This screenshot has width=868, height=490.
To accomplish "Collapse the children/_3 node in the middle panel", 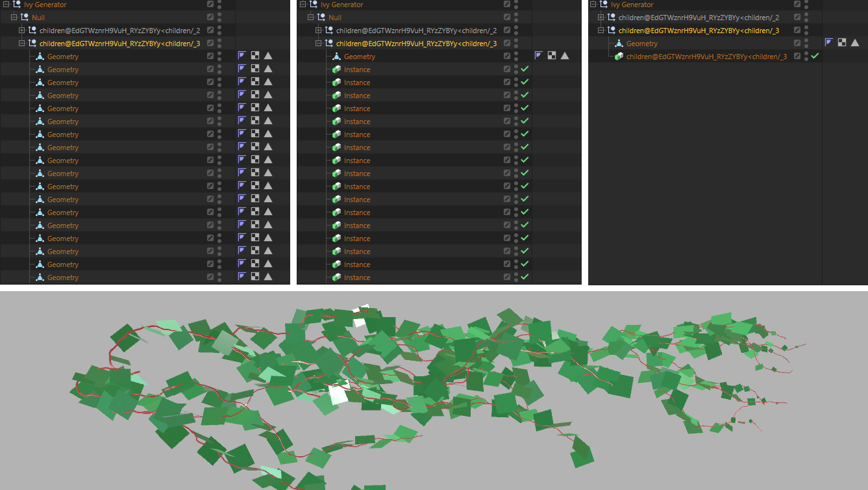I will pos(318,44).
